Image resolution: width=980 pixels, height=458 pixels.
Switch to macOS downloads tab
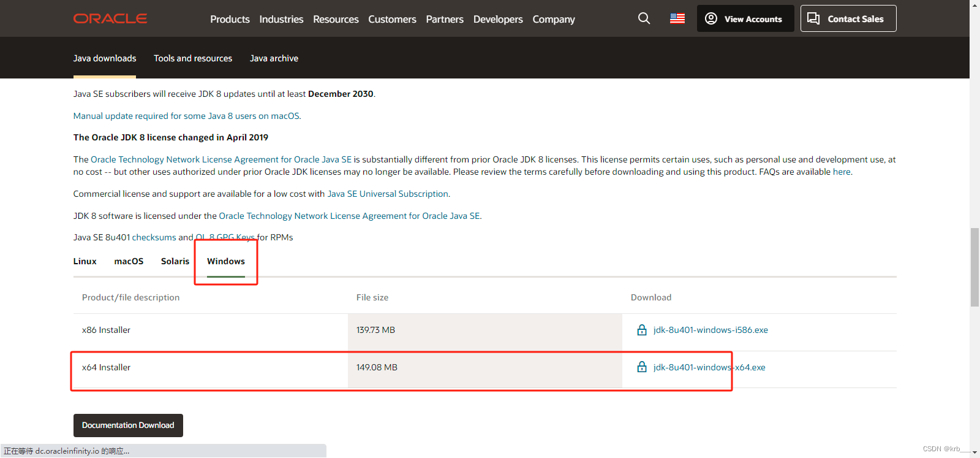tap(129, 261)
